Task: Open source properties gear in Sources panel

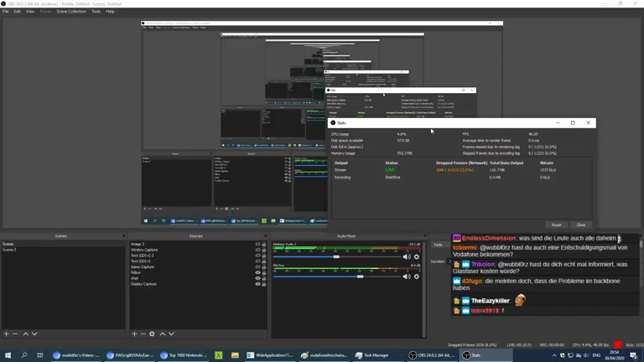Action: (x=152, y=334)
